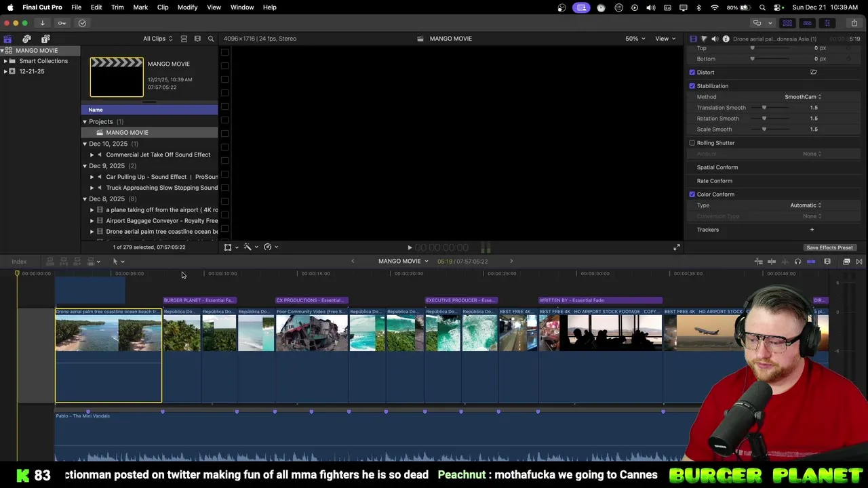Disable the Stabilization checkbox

692,86
